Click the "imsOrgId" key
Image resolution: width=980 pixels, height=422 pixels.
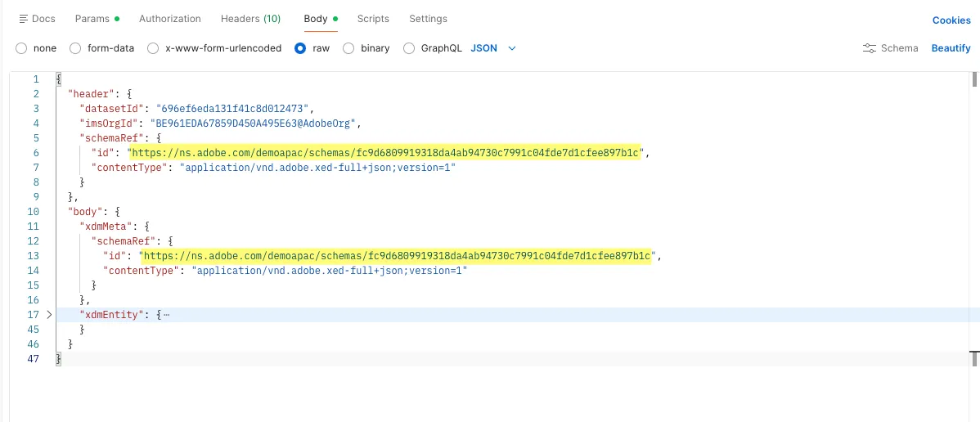(x=107, y=123)
